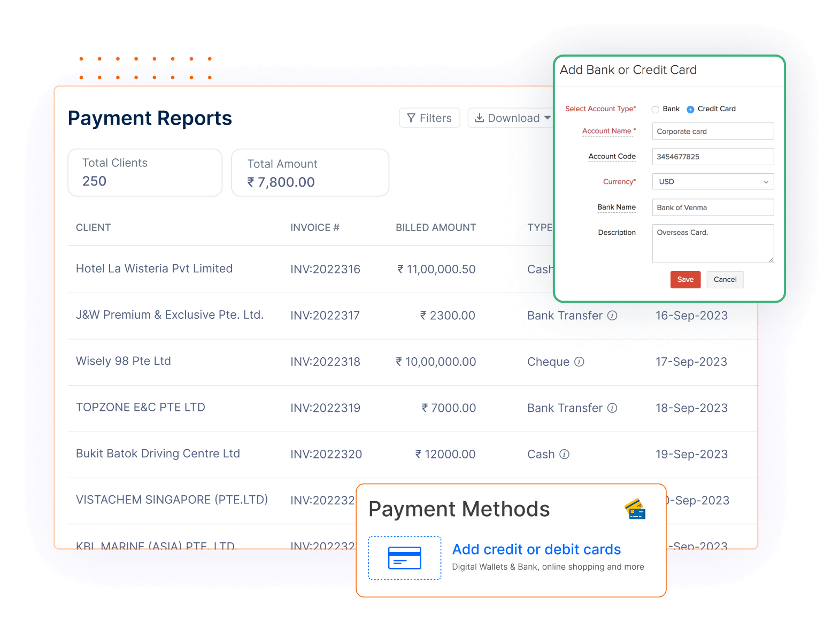Click the Account Name input field
This screenshot has height=629, width=840.
point(713,131)
